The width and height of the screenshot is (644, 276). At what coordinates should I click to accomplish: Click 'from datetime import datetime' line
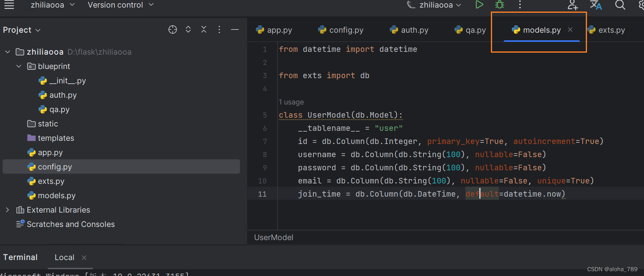tap(348, 49)
